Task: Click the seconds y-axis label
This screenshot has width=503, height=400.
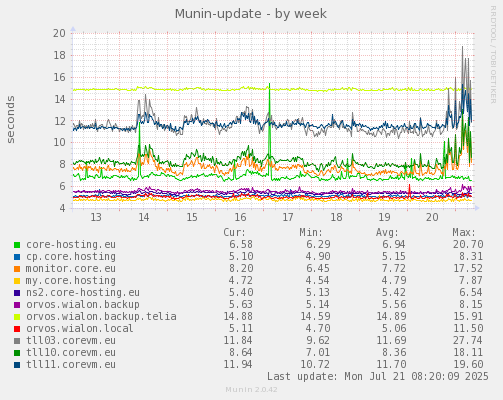Action: (x=11, y=120)
